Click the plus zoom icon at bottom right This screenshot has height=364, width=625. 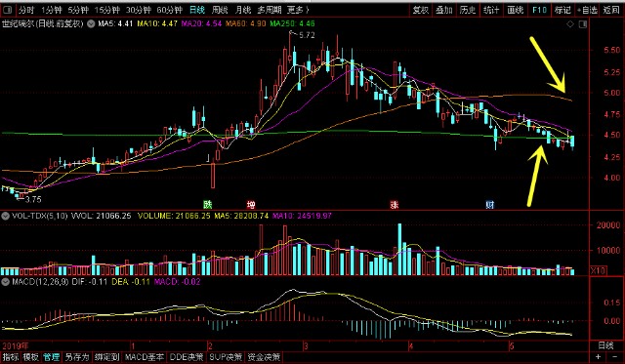598,357
